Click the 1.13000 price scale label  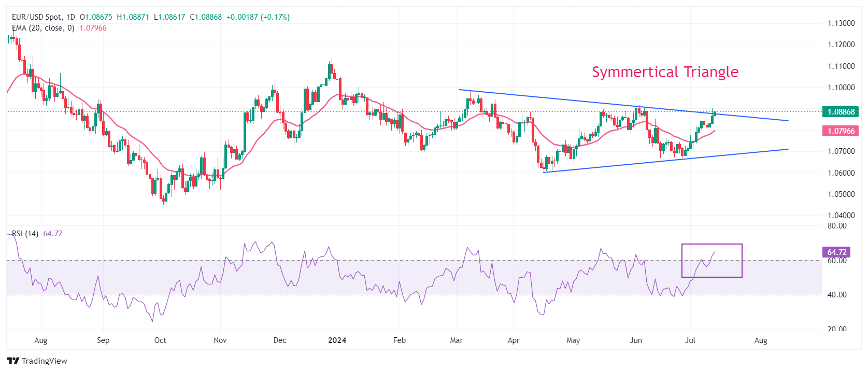click(841, 23)
